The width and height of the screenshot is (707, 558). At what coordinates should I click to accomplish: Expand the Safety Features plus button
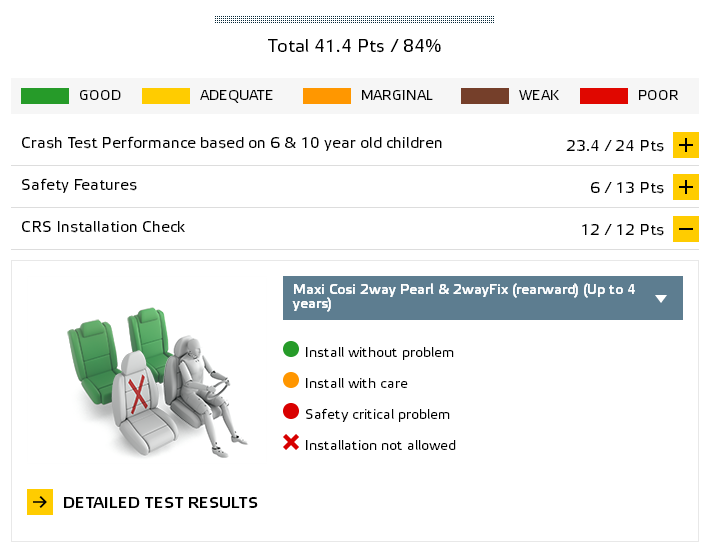click(x=685, y=187)
